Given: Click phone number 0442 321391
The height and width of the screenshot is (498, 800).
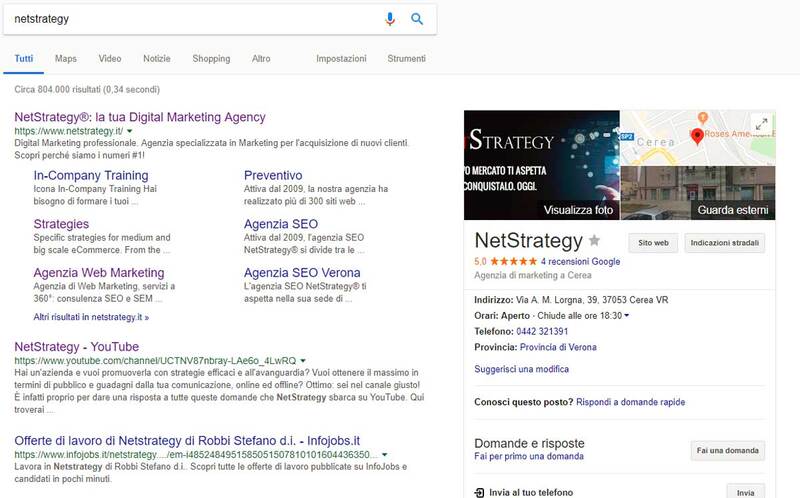Looking at the screenshot, I should (x=542, y=331).
